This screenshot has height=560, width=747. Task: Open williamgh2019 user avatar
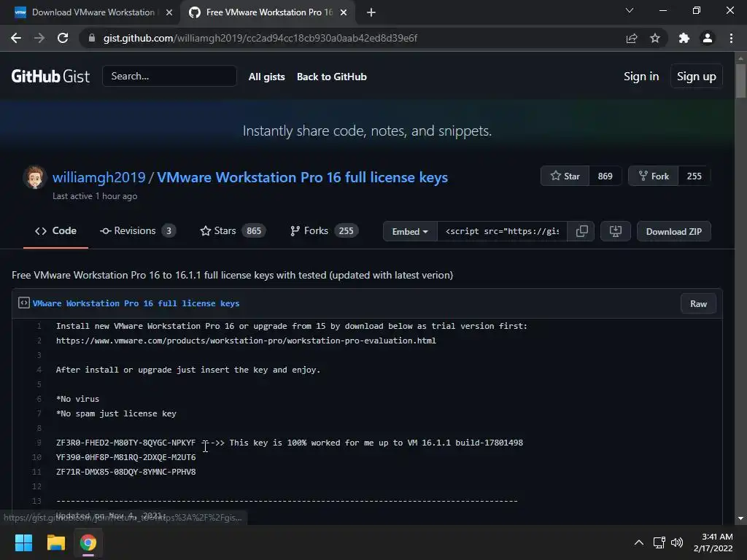pyautogui.click(x=34, y=177)
